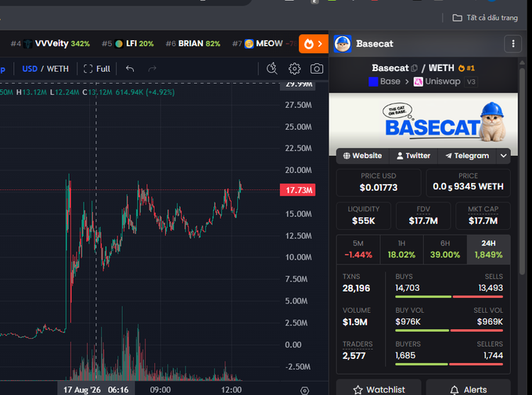
Task: Switch chart price to USD
Action: pos(30,69)
